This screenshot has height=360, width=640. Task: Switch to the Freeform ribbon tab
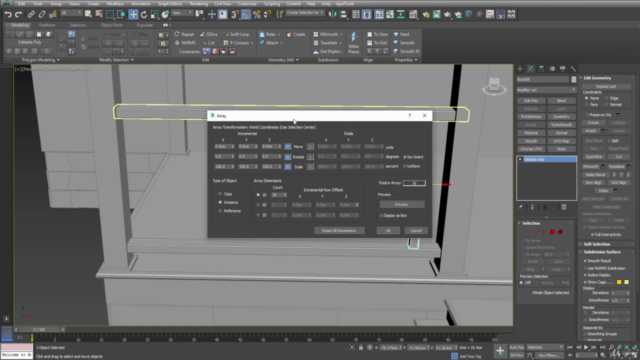click(x=47, y=25)
